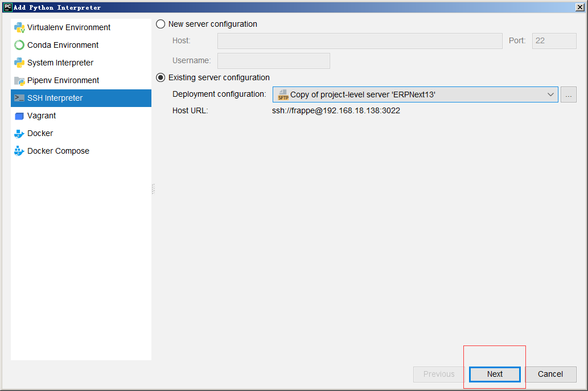This screenshot has width=588, height=391.
Task: Click the PyCharm icon in the title bar
Action: tap(7, 7)
